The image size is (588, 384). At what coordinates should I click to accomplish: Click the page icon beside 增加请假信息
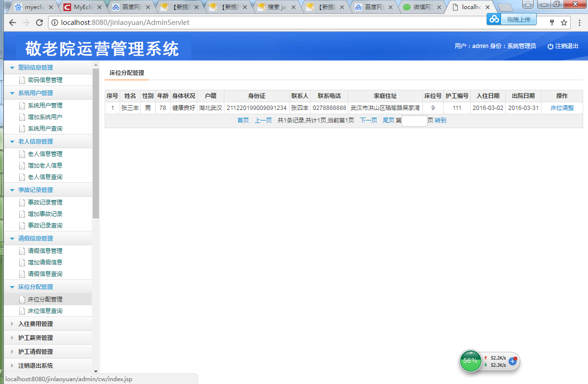[22, 263]
